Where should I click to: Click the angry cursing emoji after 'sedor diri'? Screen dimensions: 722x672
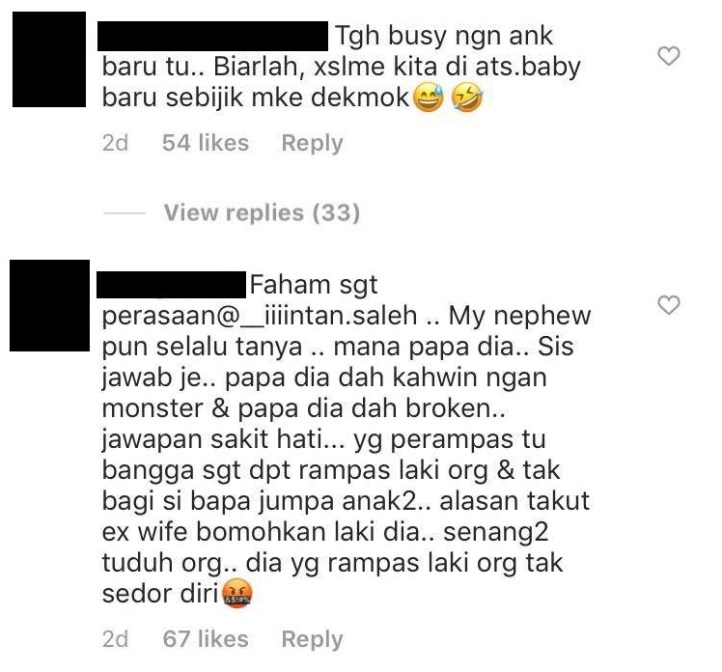pyautogui.click(x=237, y=595)
